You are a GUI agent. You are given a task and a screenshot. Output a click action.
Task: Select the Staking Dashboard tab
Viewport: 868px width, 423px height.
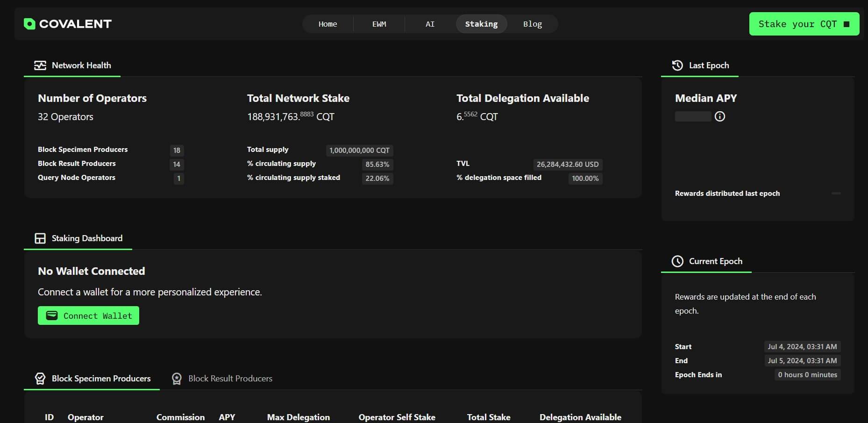coord(78,238)
